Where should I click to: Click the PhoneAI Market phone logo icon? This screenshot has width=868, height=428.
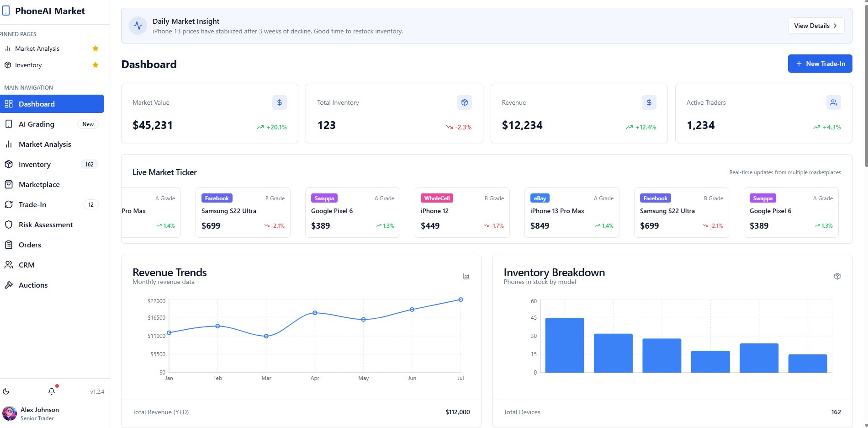6,11
